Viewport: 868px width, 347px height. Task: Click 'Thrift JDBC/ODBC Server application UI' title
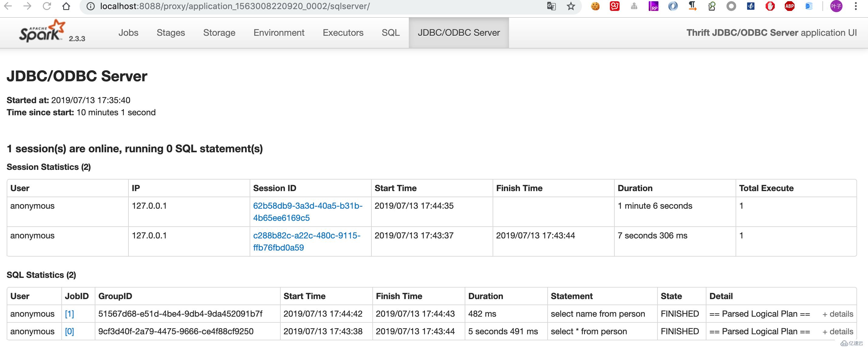(772, 33)
